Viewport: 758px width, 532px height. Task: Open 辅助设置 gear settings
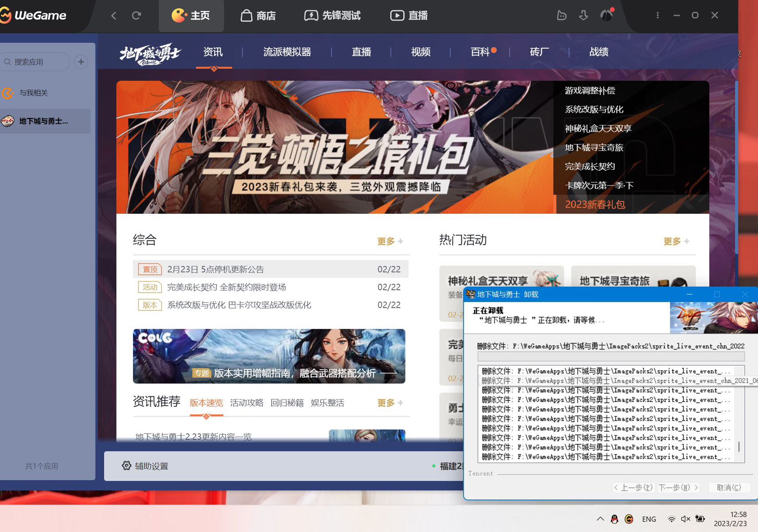point(145,466)
